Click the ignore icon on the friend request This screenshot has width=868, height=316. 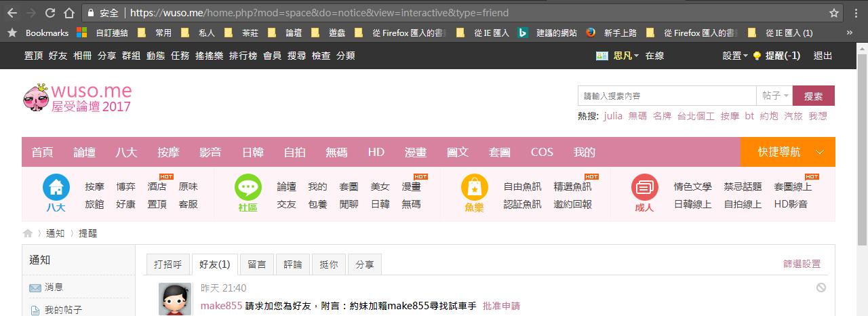point(821,288)
